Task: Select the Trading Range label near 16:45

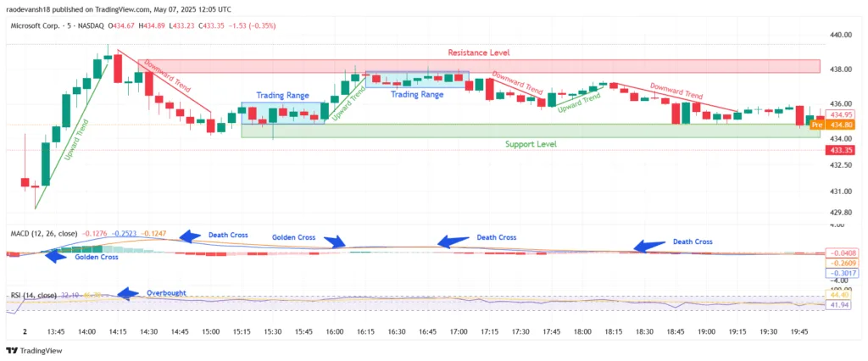Action: click(x=417, y=95)
